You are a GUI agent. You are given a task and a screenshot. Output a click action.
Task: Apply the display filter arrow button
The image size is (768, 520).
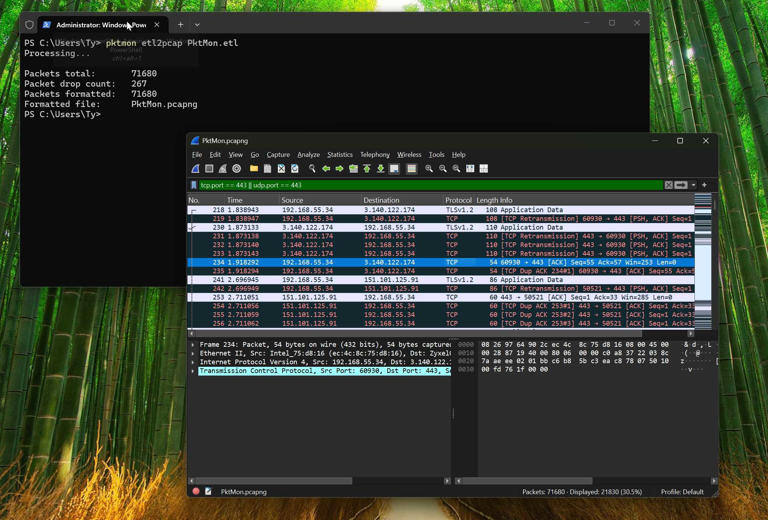[681, 185]
